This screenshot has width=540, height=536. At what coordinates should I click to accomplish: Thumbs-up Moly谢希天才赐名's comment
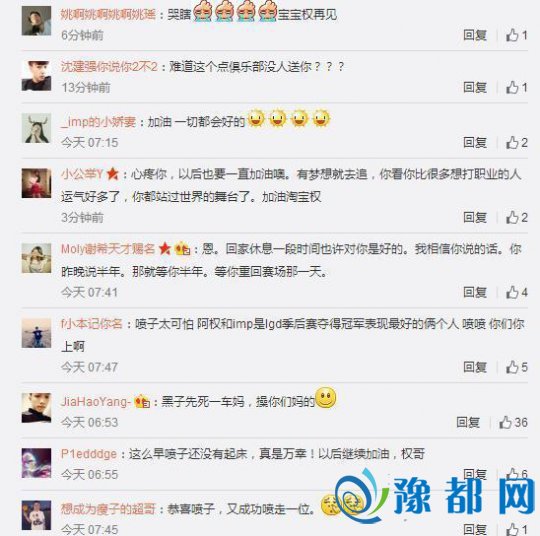click(x=517, y=292)
